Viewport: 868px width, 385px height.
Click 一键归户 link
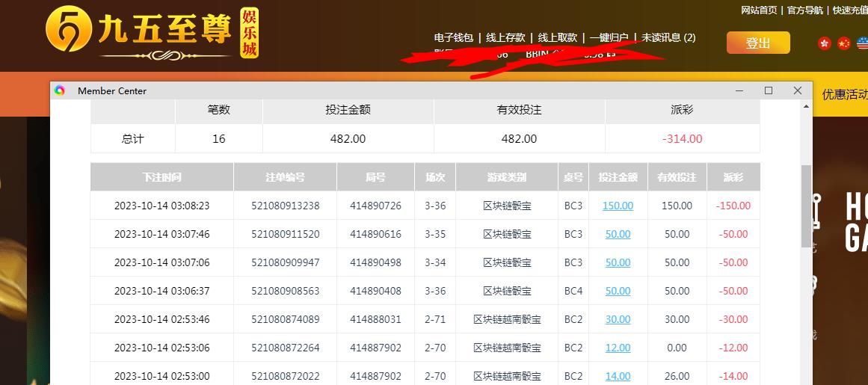coord(609,37)
